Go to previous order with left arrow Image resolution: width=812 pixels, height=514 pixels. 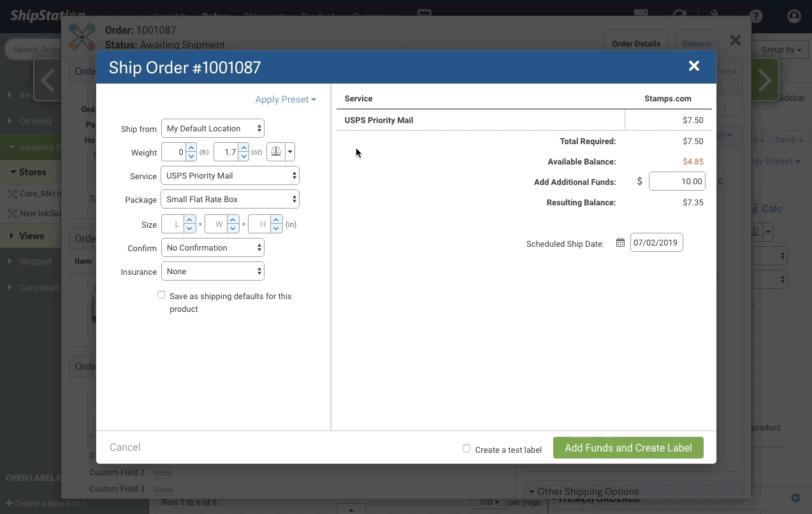click(47, 80)
